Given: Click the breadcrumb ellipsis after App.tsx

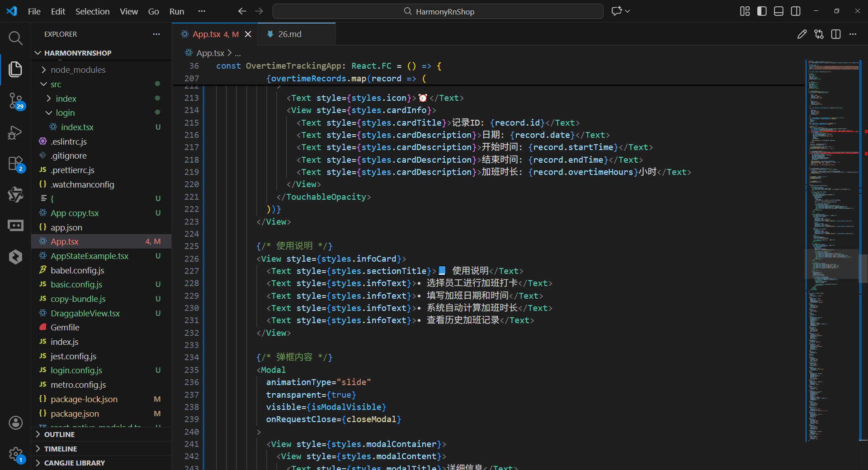Looking at the screenshot, I should (238, 53).
